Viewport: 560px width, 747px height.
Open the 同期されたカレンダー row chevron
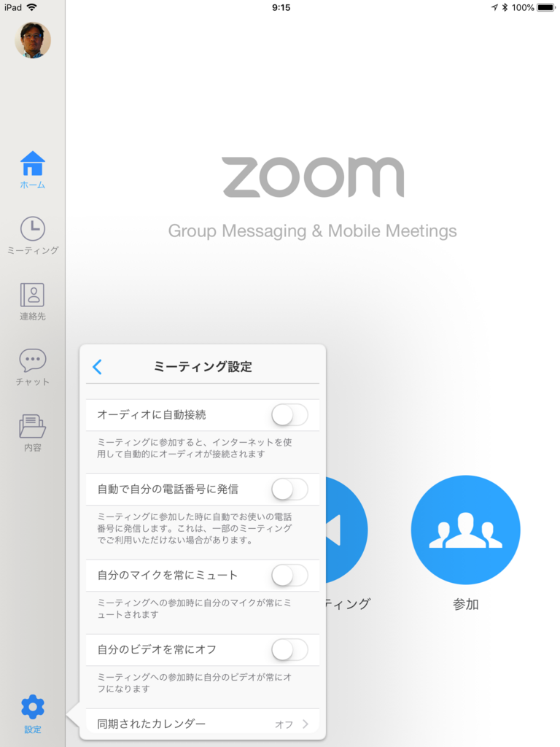point(306,724)
